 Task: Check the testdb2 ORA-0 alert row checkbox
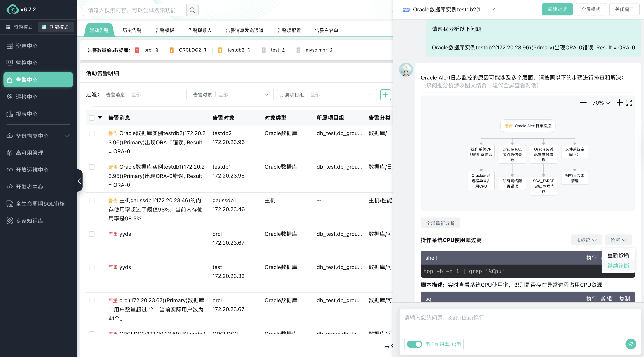click(92, 133)
